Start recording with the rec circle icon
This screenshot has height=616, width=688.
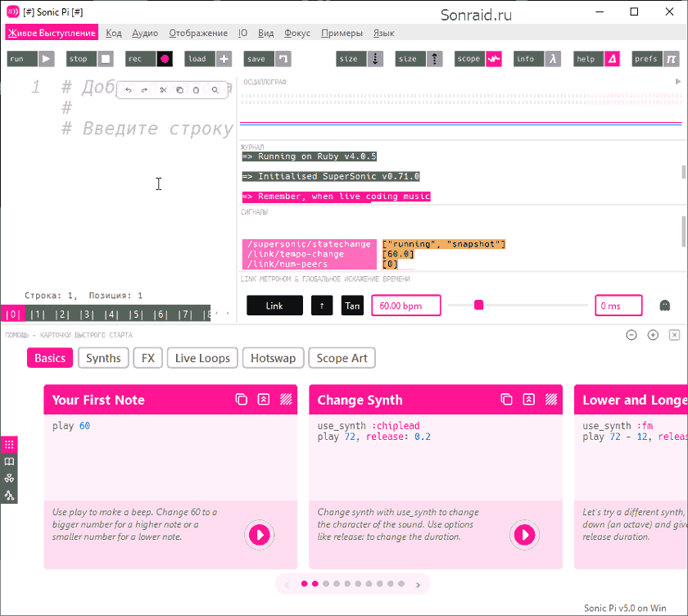(x=165, y=59)
